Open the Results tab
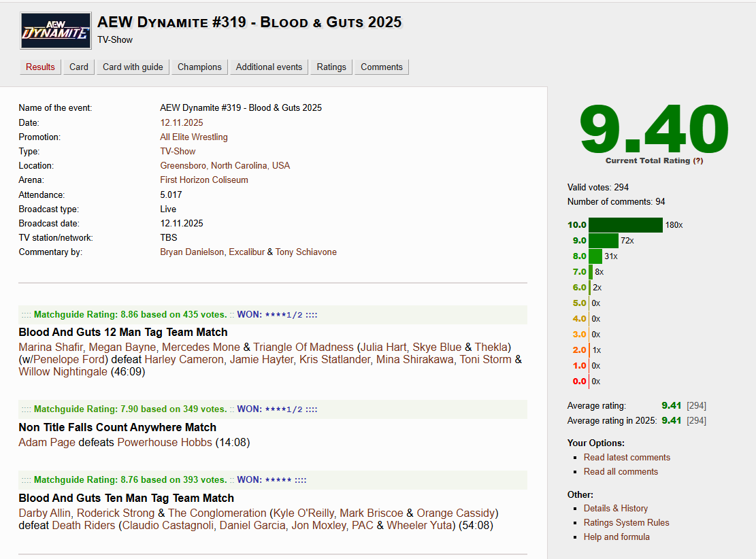 pyautogui.click(x=40, y=67)
